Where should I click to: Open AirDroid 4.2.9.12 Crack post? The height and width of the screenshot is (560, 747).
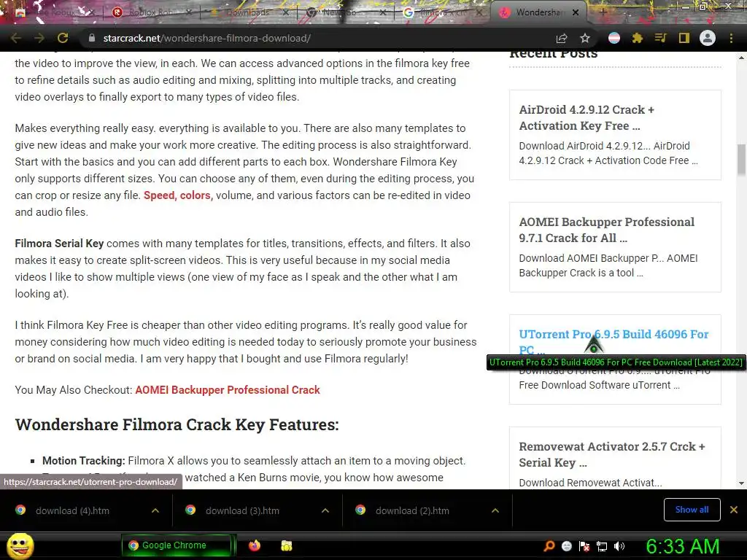pos(587,117)
